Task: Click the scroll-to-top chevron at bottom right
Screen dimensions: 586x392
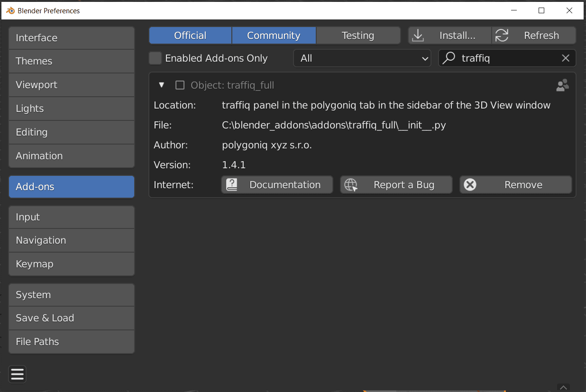Action: point(563,387)
